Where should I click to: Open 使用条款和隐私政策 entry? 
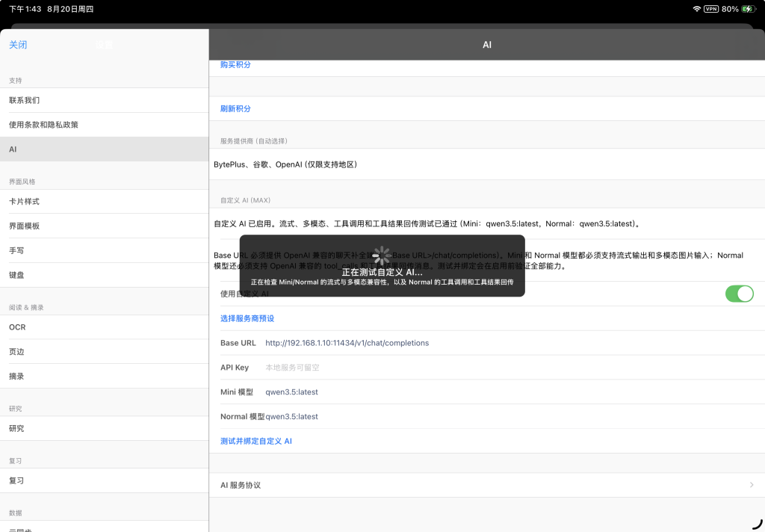pos(105,125)
